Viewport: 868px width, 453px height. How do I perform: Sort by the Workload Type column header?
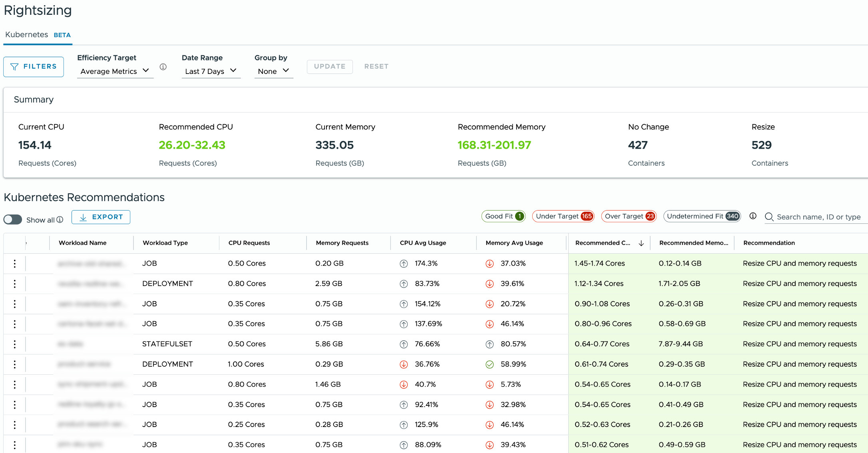pos(165,243)
